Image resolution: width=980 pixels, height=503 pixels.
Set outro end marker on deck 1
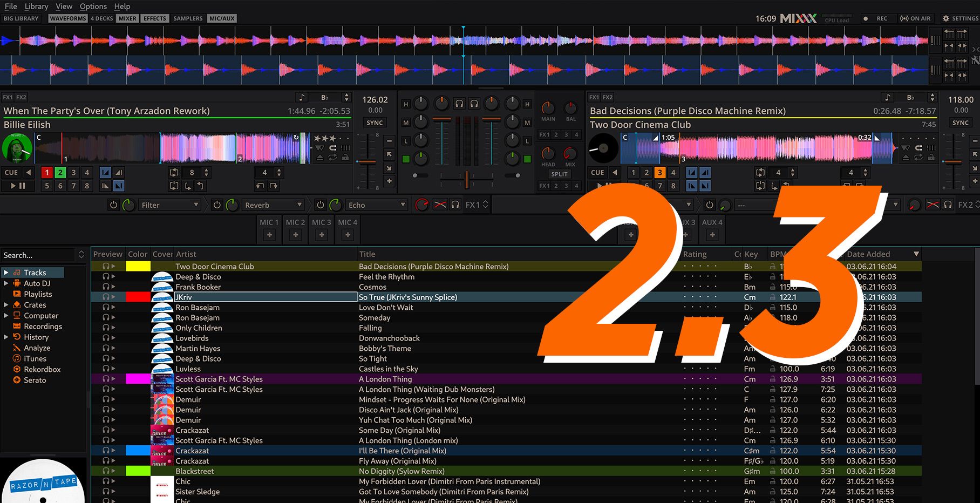pos(119,186)
